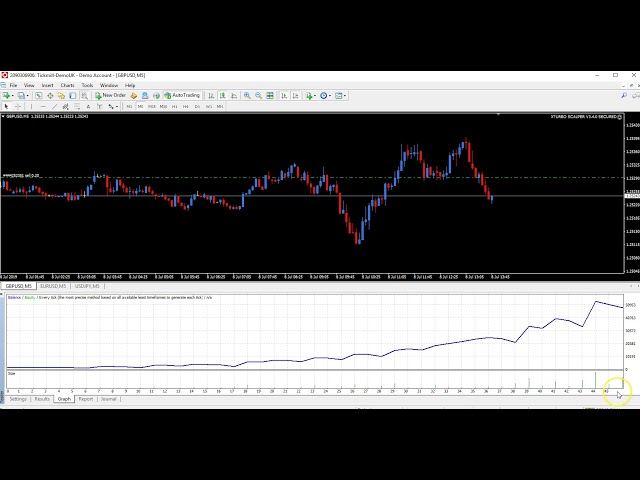The width and height of the screenshot is (640, 480).
Task: Select the crosshair tool
Action: coord(17,106)
